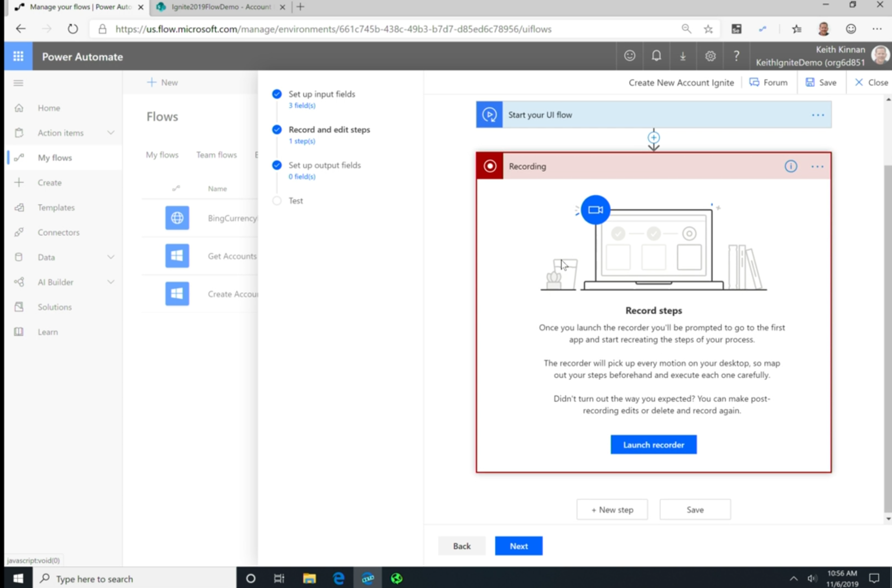Viewport: 892px width, 588px height.
Task: Click the Get Accounts flow Windows icon
Action: [x=177, y=255]
